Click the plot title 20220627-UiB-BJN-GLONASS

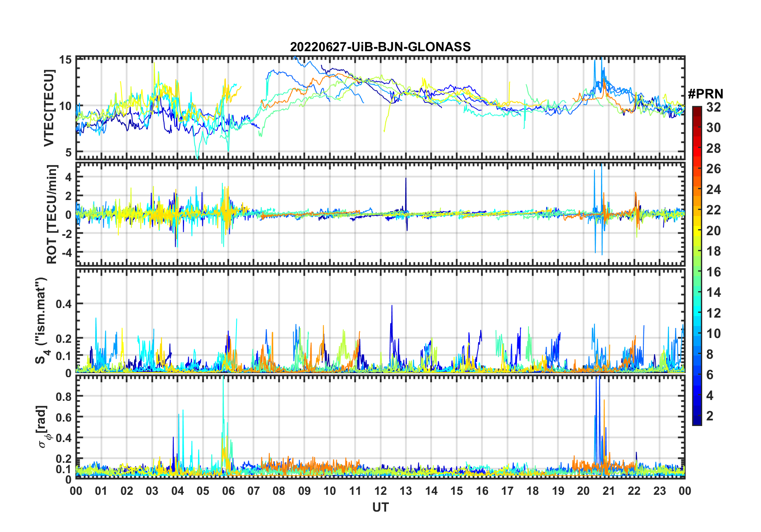coord(380,47)
